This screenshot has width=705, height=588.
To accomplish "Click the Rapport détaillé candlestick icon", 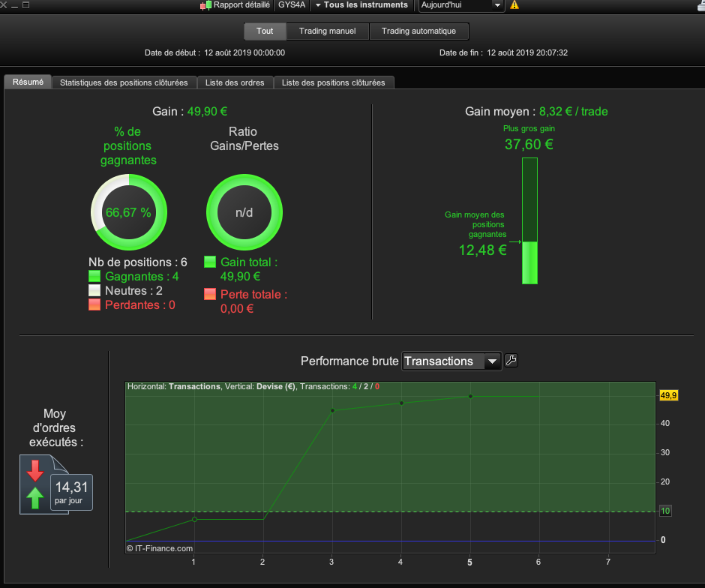I will click(206, 5).
